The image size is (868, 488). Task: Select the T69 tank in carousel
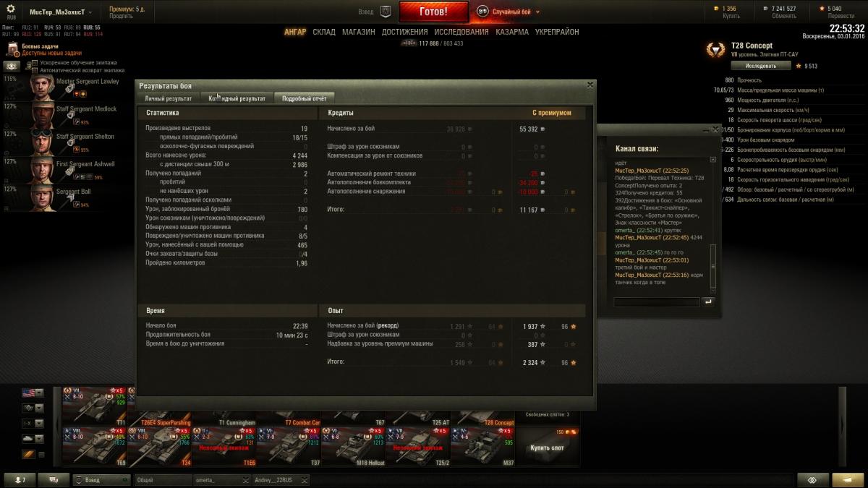point(94,446)
